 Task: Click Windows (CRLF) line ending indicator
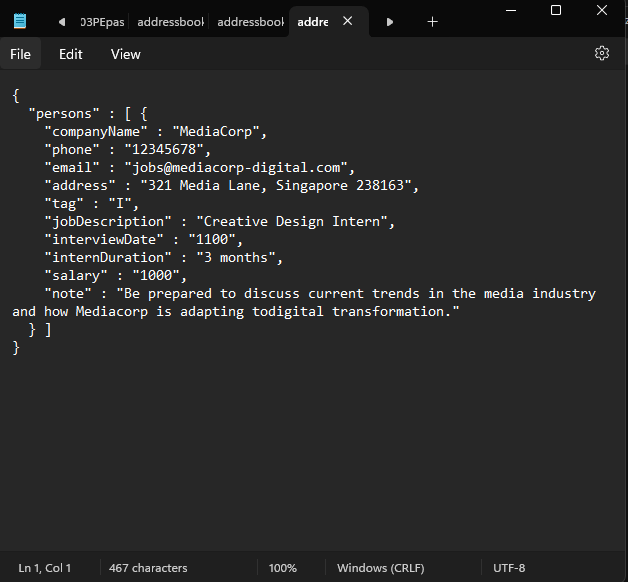click(x=380, y=568)
